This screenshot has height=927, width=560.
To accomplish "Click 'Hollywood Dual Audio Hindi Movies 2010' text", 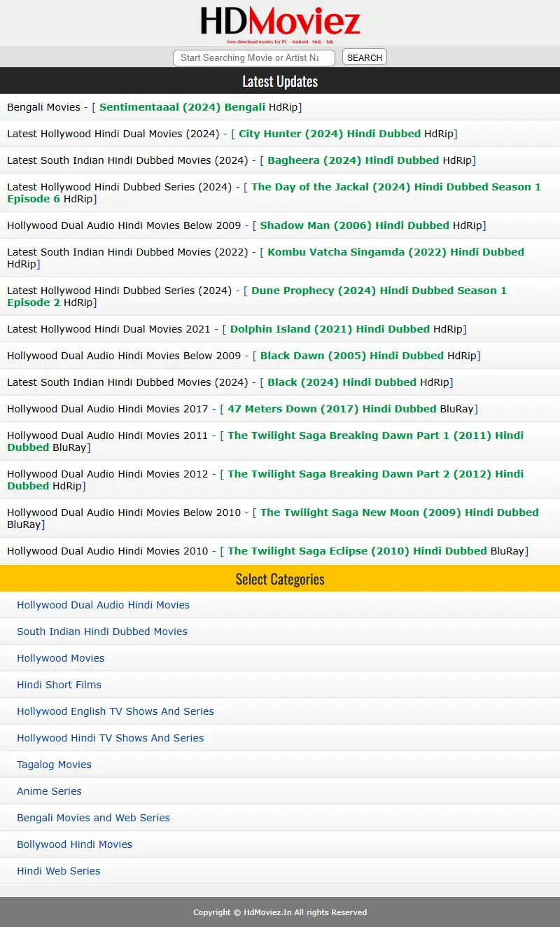I will (x=108, y=551).
